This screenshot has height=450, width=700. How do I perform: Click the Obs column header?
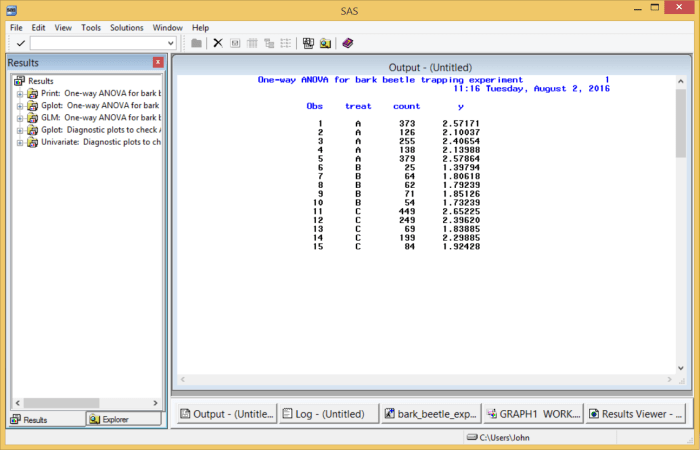(314, 106)
